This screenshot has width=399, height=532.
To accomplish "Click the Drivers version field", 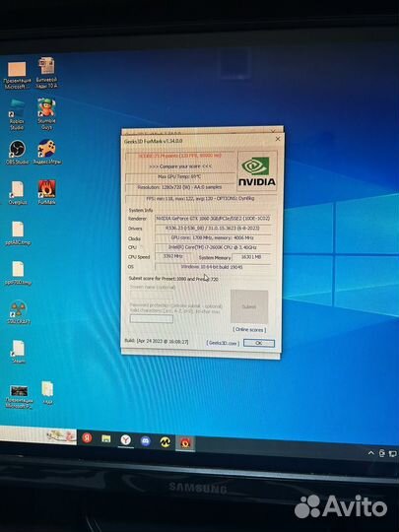I will coord(213,229).
